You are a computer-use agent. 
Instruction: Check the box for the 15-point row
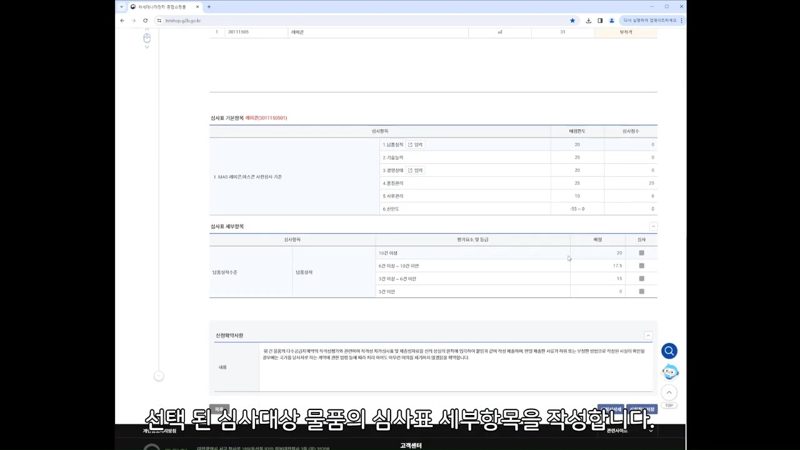tap(641, 279)
